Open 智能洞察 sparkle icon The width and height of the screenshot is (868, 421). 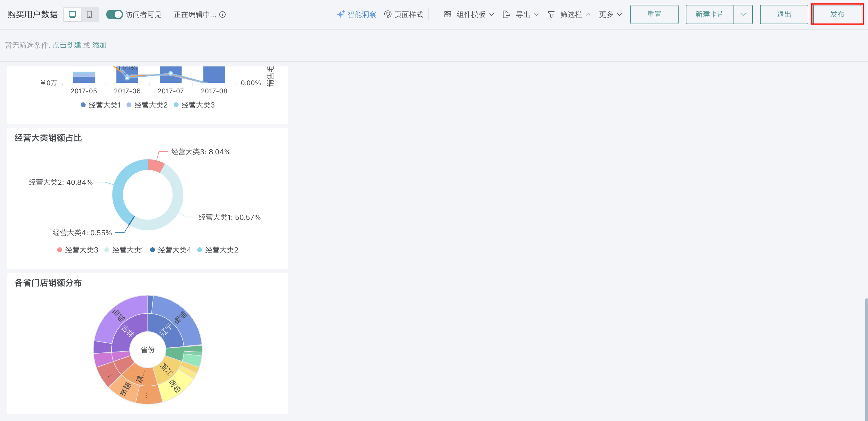[x=341, y=14]
